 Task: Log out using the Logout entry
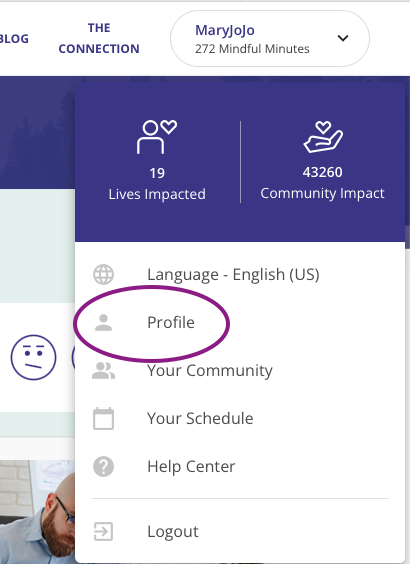240,531
